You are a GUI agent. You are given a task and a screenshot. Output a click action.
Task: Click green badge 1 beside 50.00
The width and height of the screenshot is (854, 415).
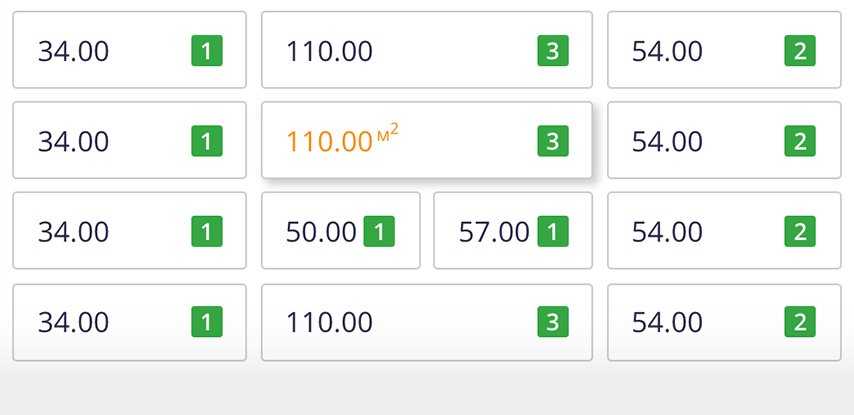(379, 231)
